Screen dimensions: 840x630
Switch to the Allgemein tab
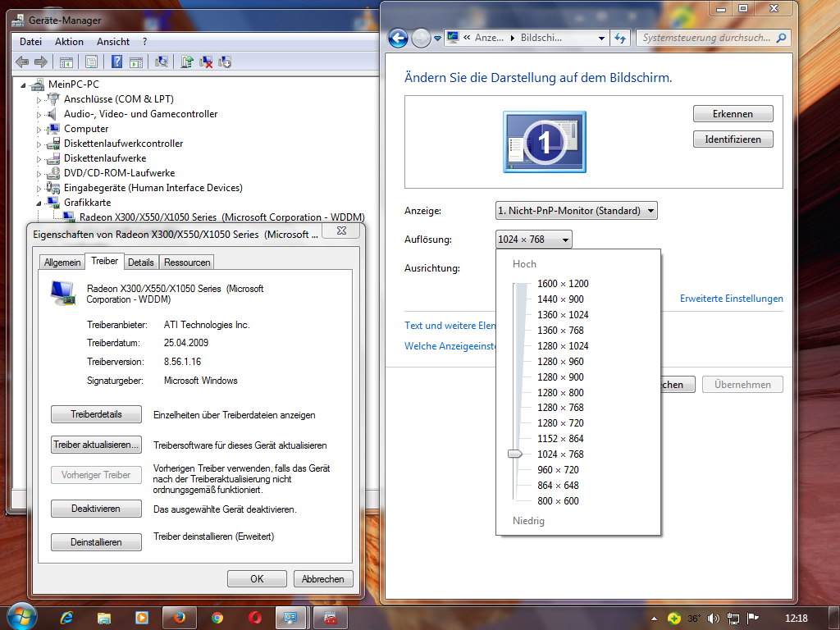click(62, 262)
